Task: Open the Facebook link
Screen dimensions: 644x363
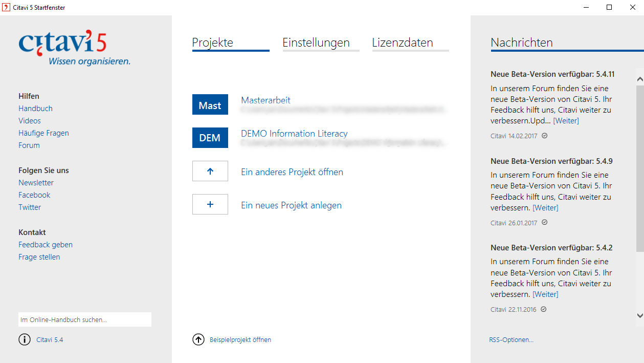Action: (34, 195)
